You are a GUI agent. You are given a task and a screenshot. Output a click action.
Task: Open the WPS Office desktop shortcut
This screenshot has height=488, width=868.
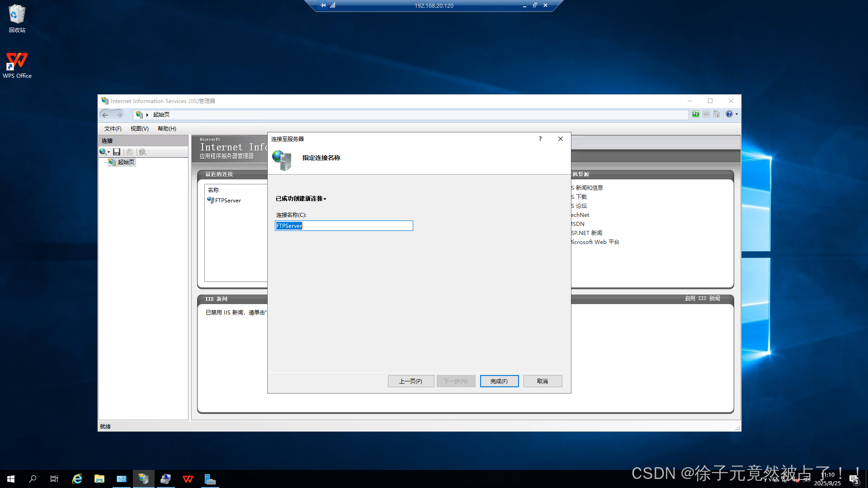pyautogui.click(x=17, y=65)
